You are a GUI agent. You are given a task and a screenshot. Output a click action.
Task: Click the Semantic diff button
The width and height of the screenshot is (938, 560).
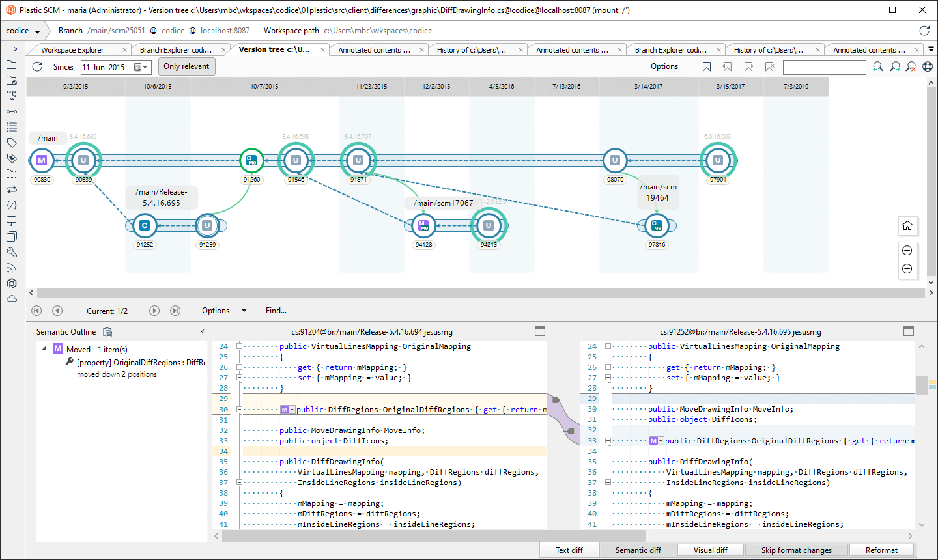coord(638,550)
